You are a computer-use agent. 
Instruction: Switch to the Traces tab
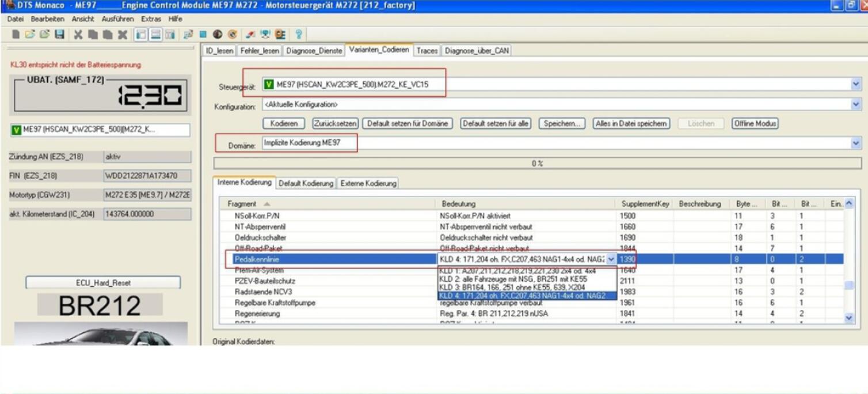(427, 51)
